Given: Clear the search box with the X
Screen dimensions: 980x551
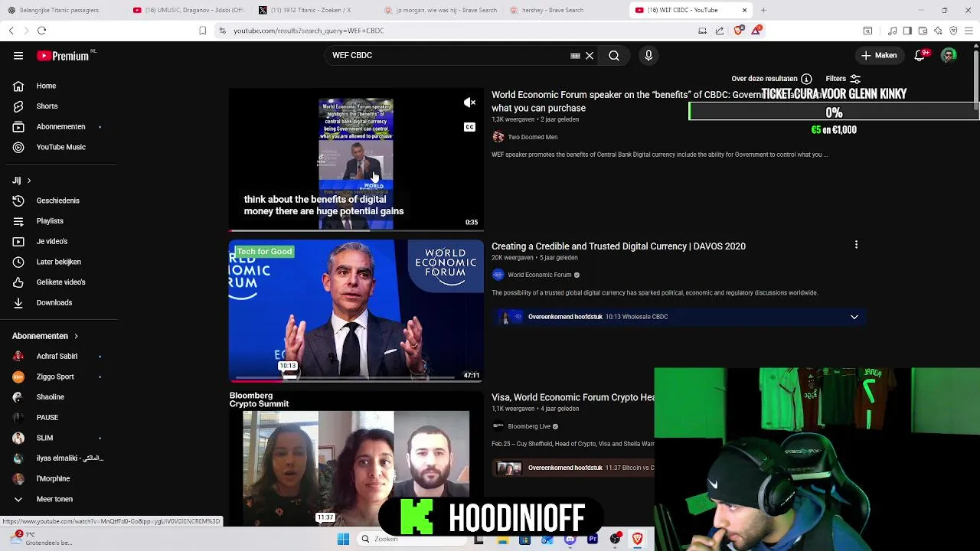Looking at the screenshot, I should [x=590, y=56].
